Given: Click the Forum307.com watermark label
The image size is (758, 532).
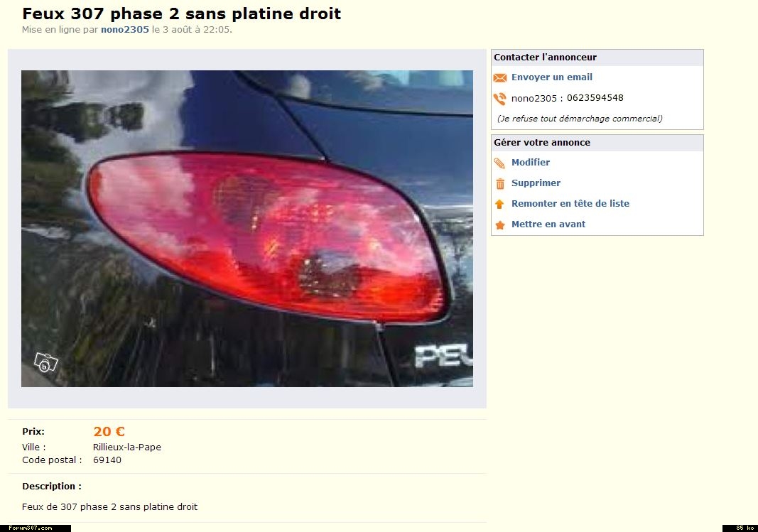Looking at the screenshot, I should click(30, 528).
